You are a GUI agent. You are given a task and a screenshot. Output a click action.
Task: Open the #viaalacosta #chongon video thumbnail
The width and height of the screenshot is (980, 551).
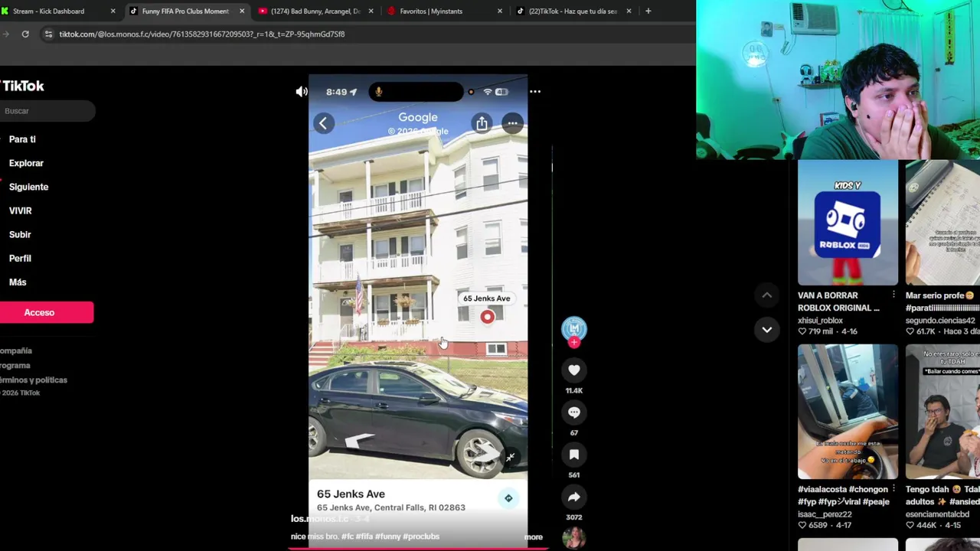(x=848, y=412)
